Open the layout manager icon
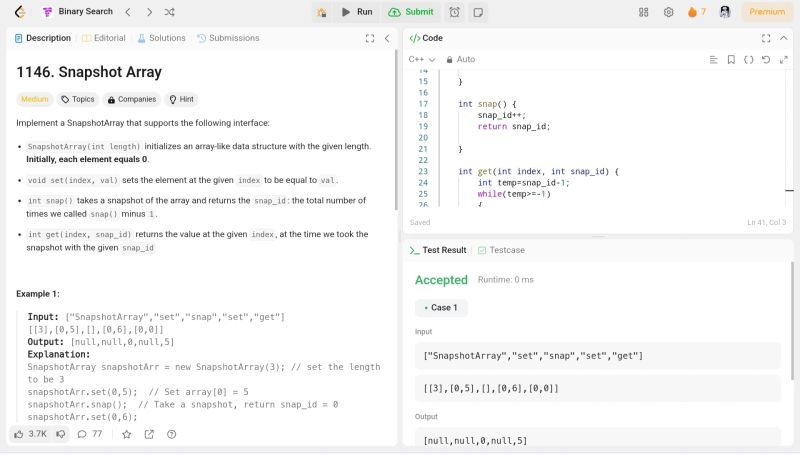 (643, 12)
